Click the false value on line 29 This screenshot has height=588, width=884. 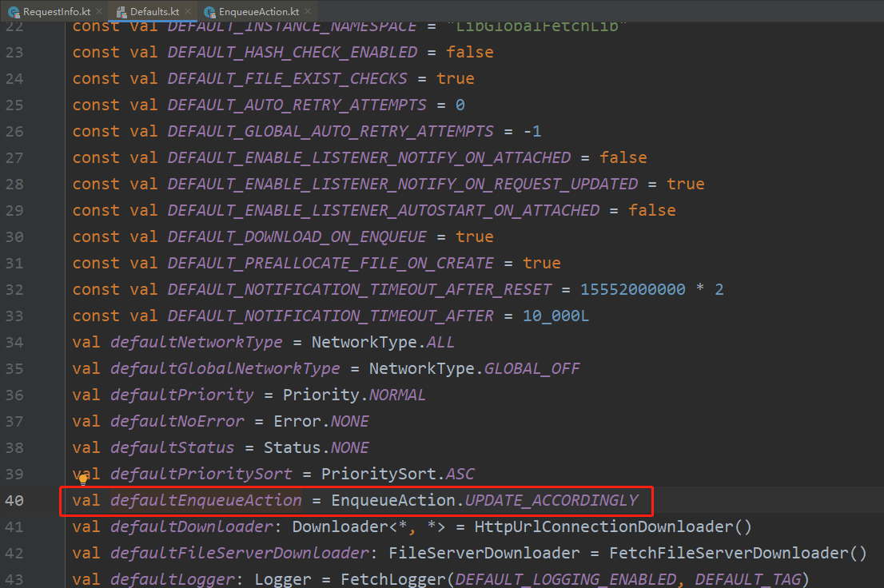651,211
